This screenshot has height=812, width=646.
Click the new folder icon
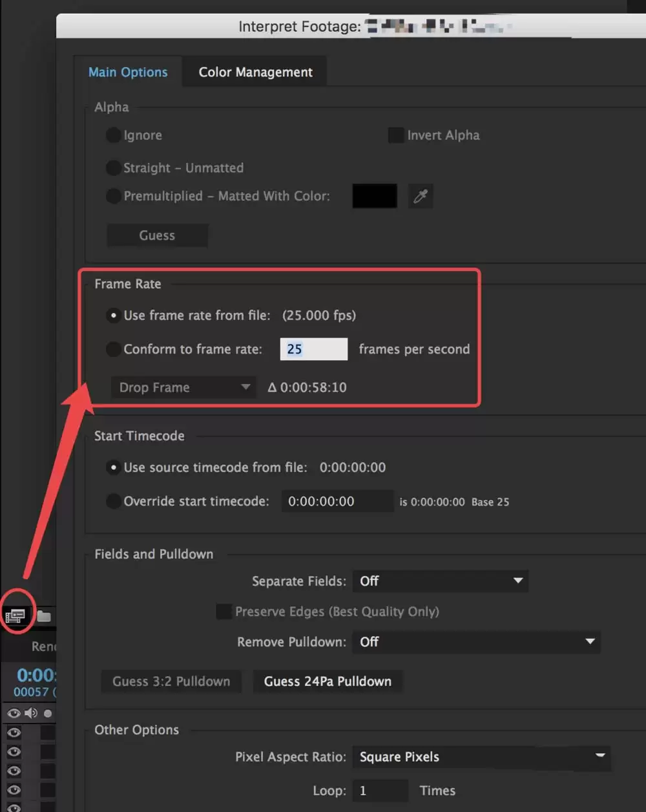(44, 615)
